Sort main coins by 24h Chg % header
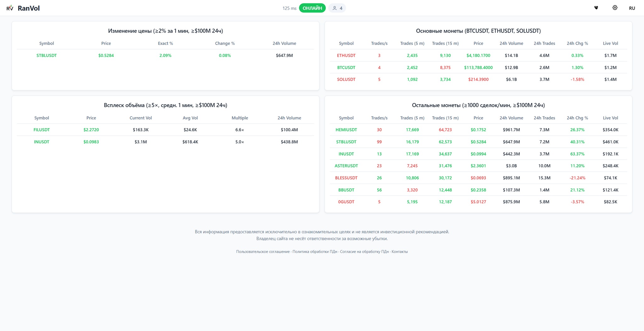The image size is (644, 331). point(577,43)
